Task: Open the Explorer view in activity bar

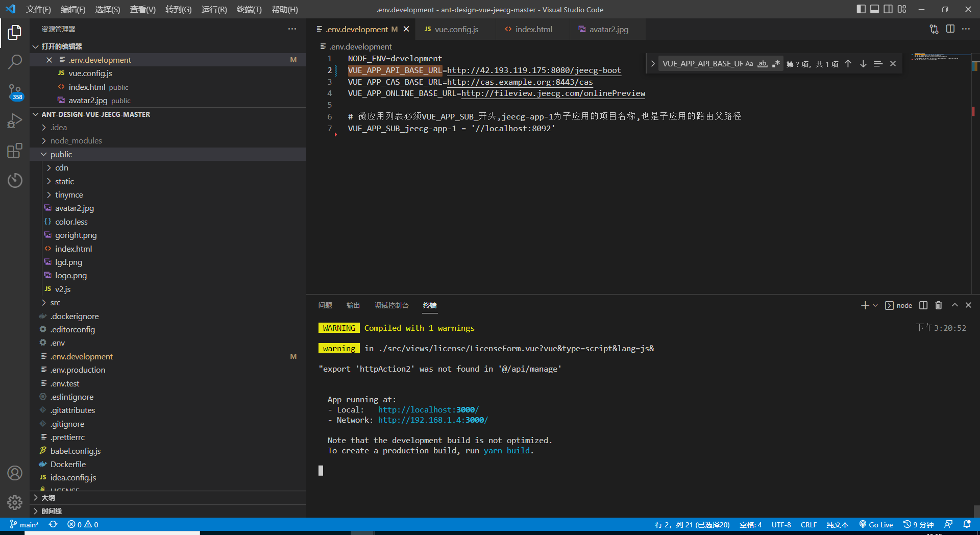Action: click(15, 33)
